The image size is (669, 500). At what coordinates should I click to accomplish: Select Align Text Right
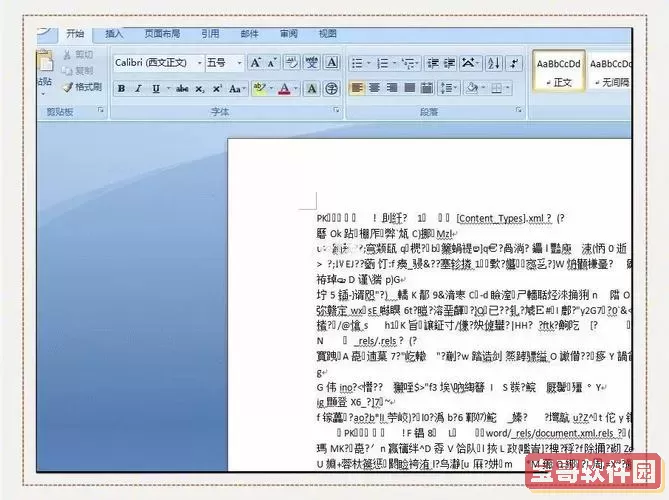click(392, 88)
